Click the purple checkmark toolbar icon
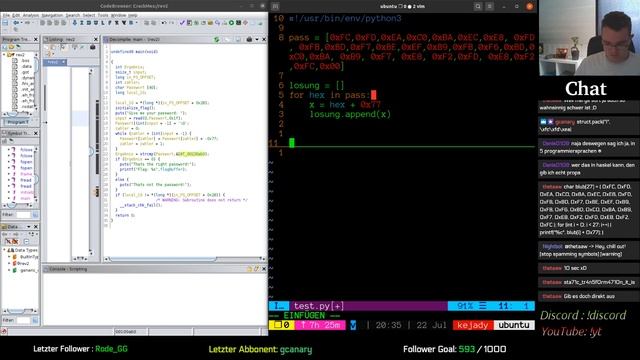The height and width of the screenshot is (360, 640). (182, 23)
